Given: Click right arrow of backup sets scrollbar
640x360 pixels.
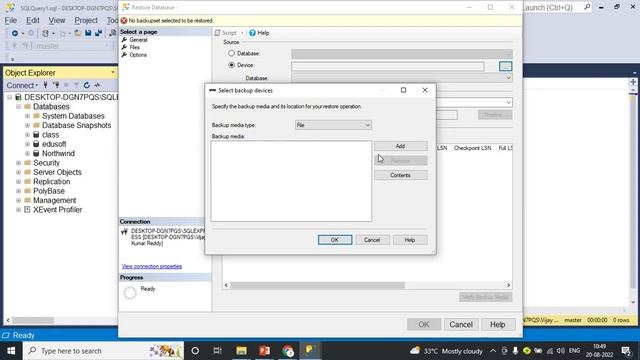Looking at the screenshot, I should click(509, 285).
